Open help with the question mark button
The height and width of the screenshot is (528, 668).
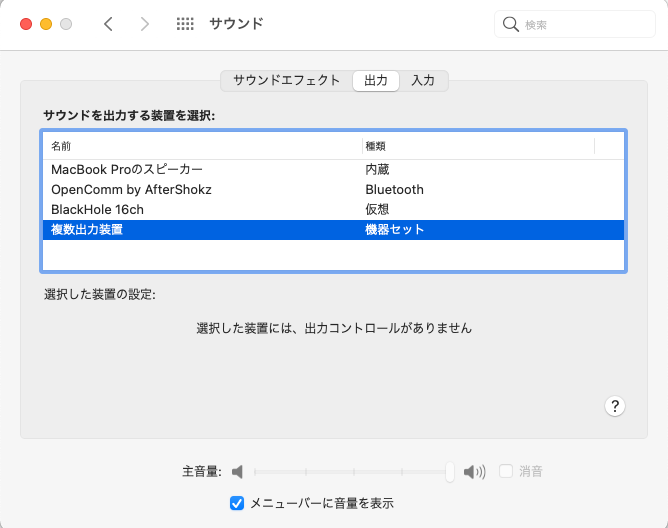[x=615, y=406]
